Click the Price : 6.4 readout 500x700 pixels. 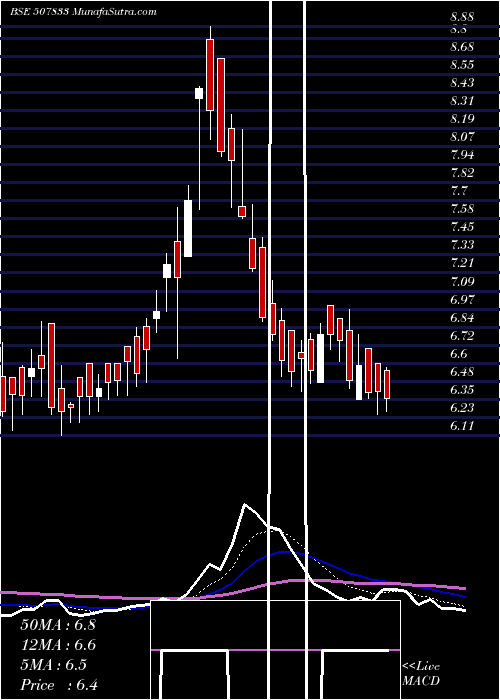pos(59,685)
